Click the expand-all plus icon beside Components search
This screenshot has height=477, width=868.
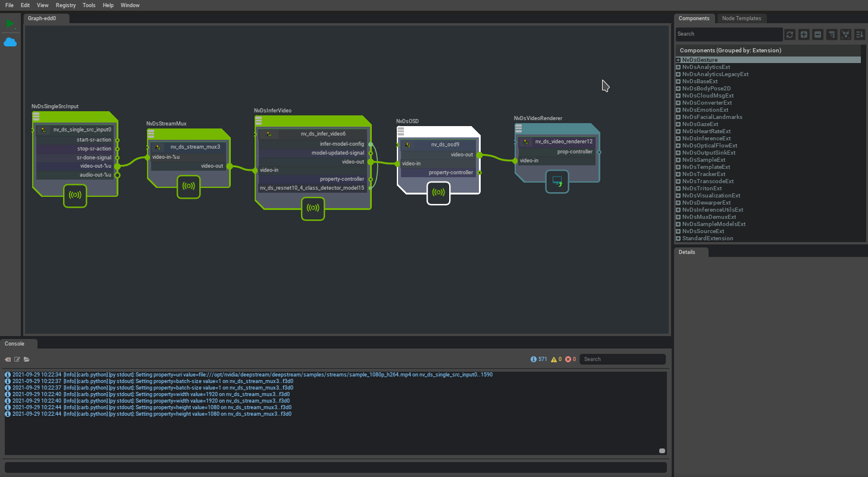click(x=804, y=34)
